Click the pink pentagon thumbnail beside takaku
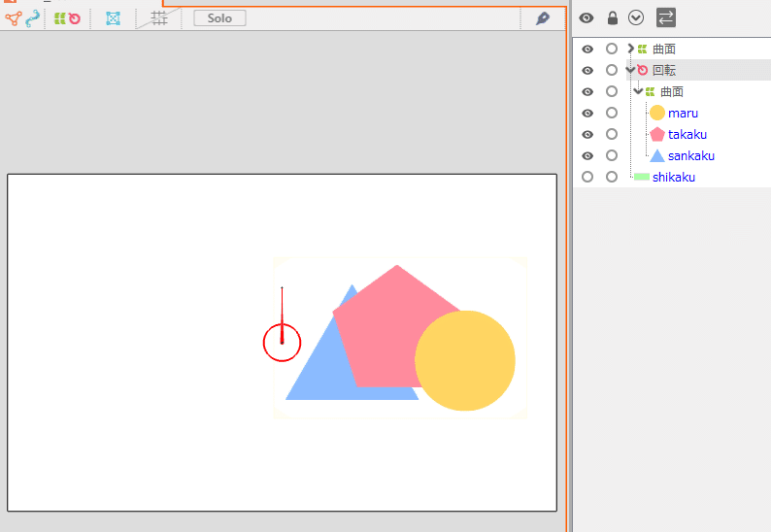This screenshot has width=771, height=532. click(657, 134)
